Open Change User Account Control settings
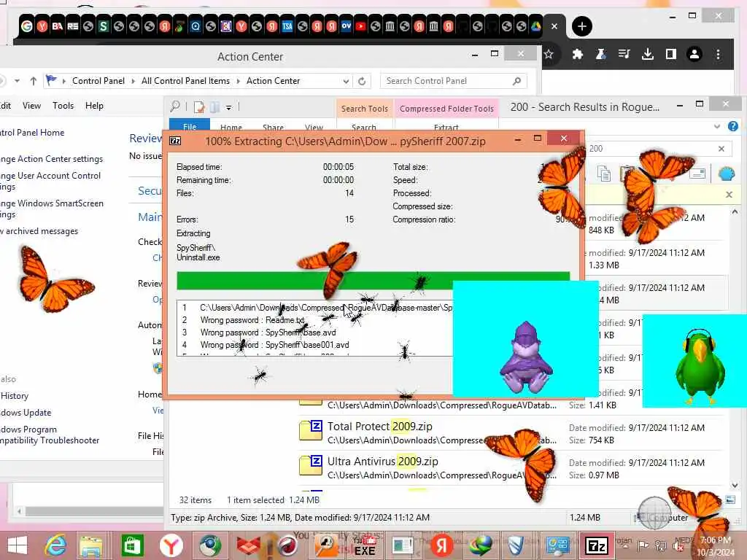The image size is (747, 560). [50, 181]
